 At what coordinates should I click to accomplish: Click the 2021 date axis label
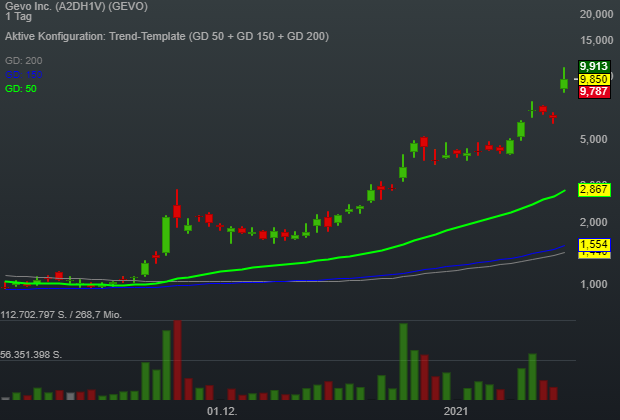pos(456,411)
